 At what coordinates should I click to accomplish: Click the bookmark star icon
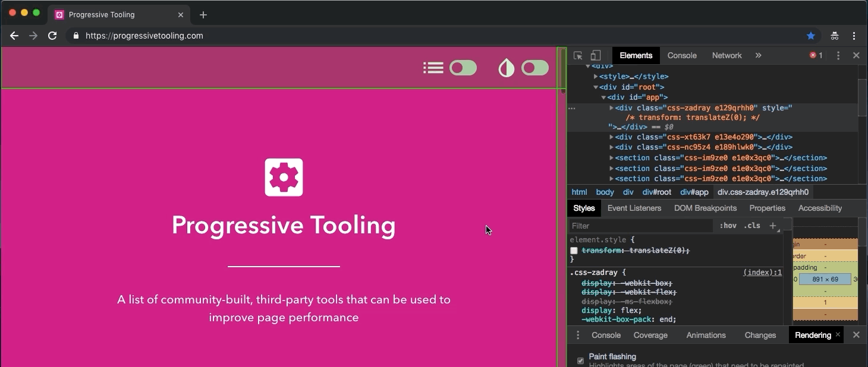pyautogui.click(x=811, y=36)
